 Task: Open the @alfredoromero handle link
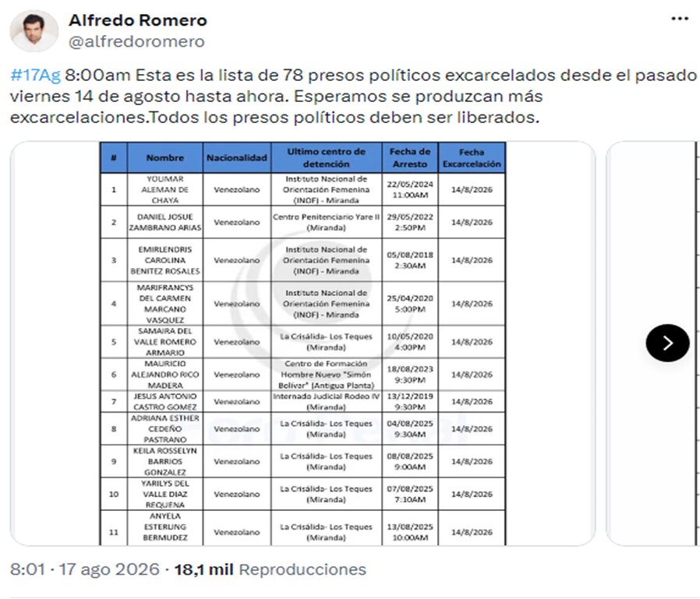136,41
